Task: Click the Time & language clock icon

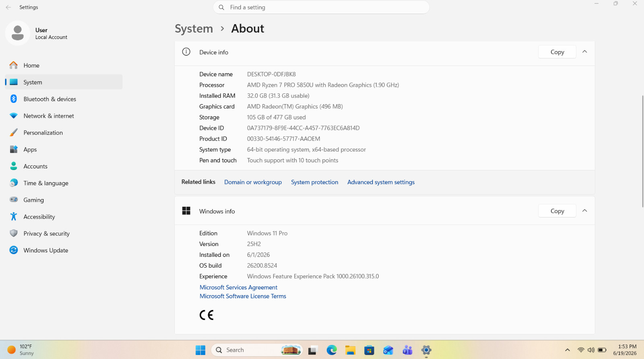Action: coord(14,183)
